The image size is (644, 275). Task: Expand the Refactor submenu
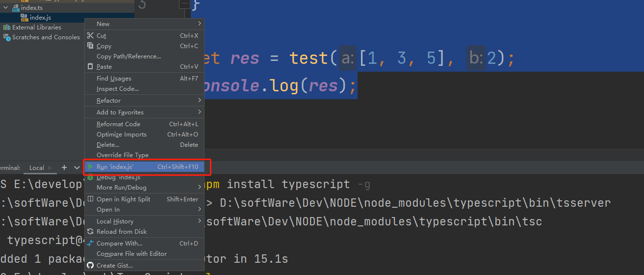click(x=144, y=100)
